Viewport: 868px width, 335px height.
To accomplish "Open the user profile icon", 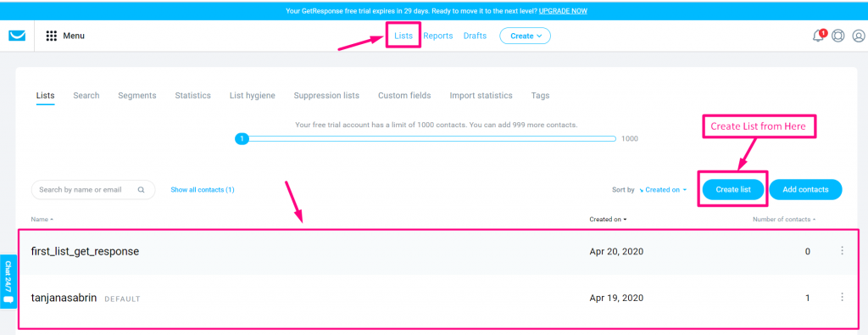I will pos(859,36).
